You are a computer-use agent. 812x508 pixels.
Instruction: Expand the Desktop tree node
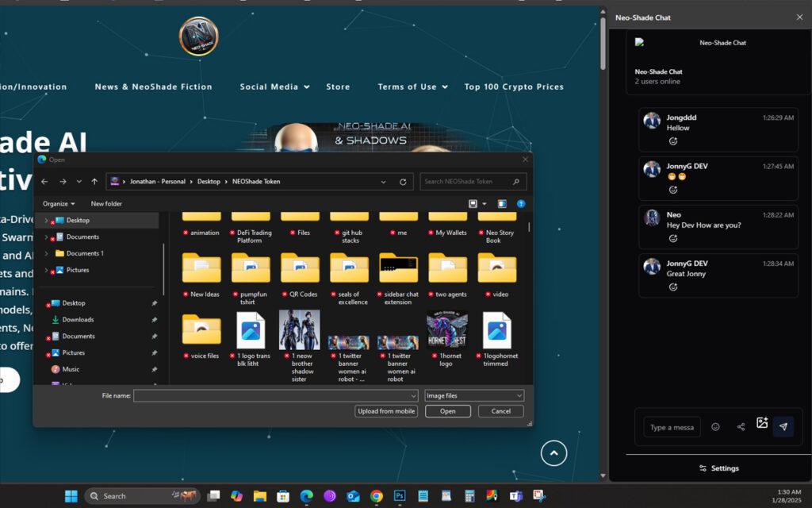click(x=45, y=221)
